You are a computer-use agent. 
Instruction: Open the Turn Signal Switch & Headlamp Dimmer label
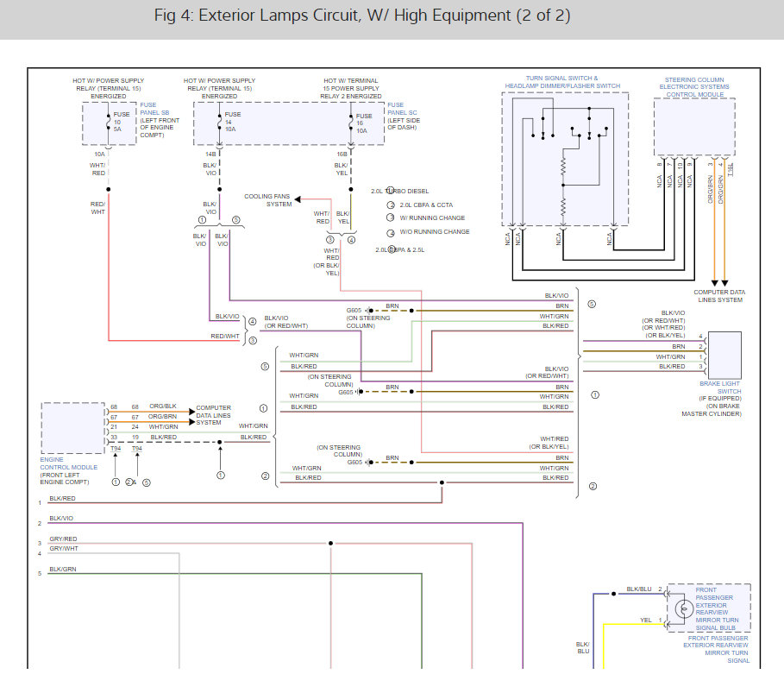coord(564,82)
